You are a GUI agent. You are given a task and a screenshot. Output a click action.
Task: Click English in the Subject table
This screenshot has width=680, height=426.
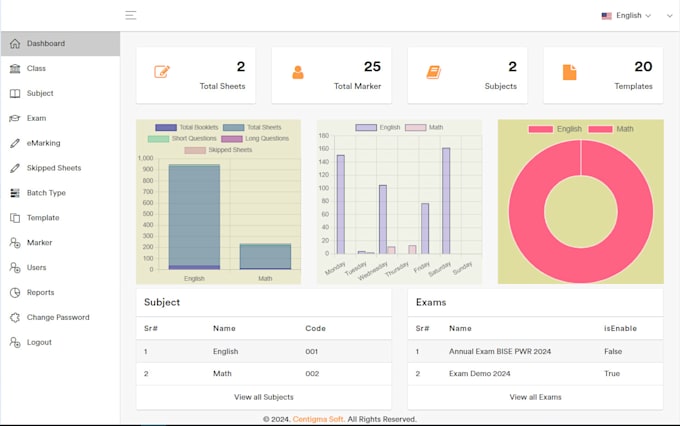coord(226,351)
